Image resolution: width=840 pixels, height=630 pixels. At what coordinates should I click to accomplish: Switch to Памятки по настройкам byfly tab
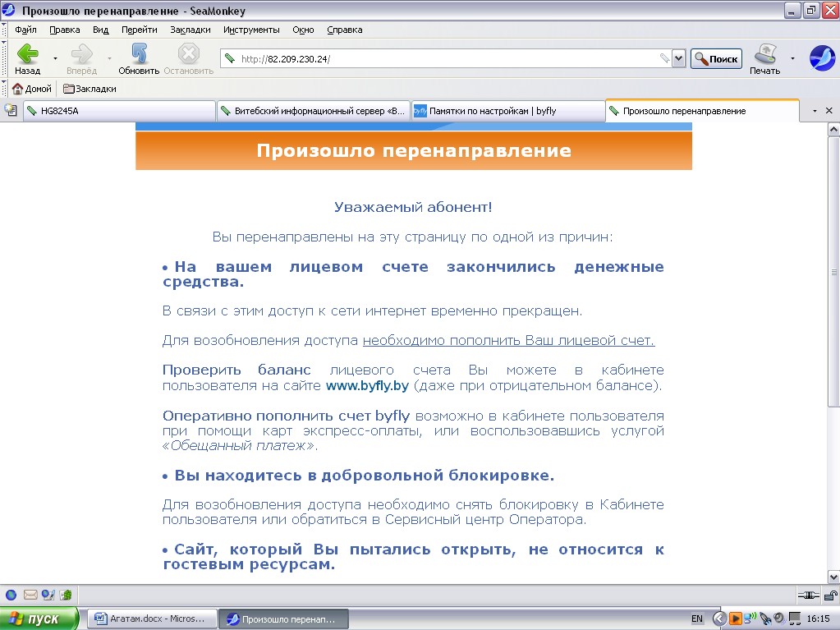pyautogui.click(x=507, y=111)
